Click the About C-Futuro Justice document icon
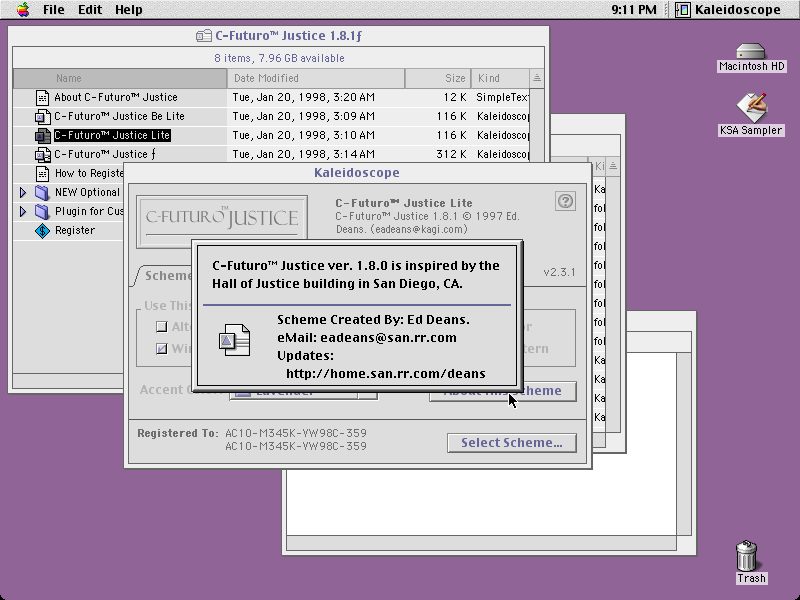 coord(42,97)
